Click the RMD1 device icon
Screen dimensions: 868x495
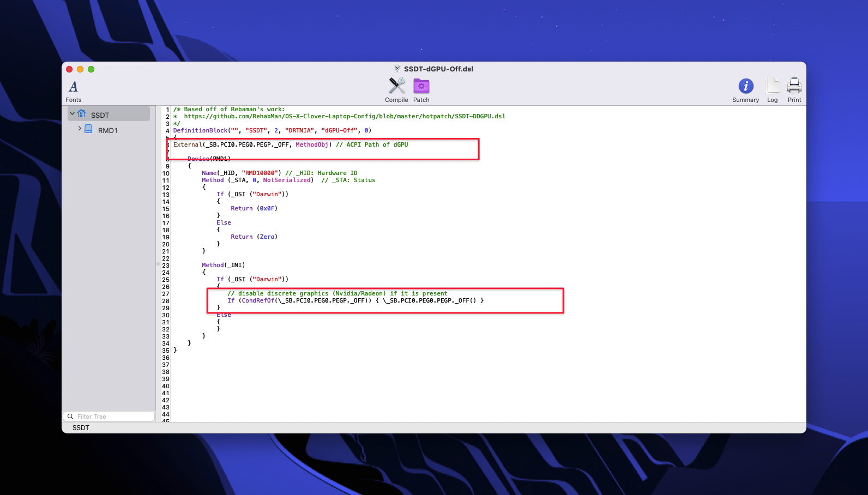(x=88, y=129)
